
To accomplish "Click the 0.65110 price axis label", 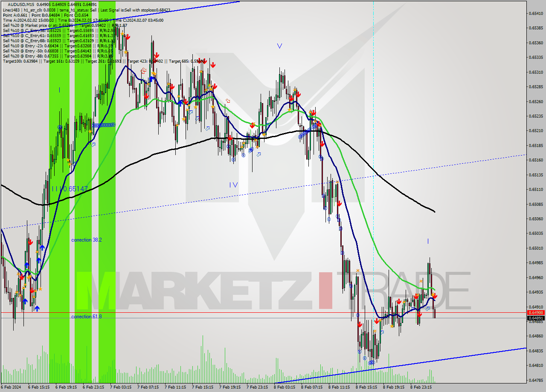I will (x=536, y=189).
